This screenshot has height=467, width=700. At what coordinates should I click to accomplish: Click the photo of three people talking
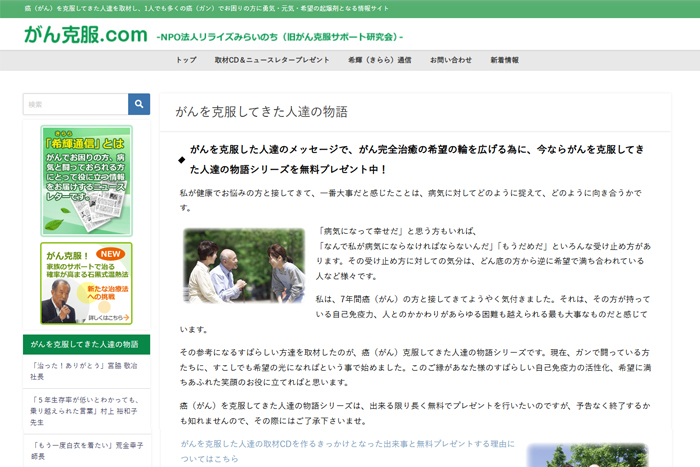tap(243, 266)
